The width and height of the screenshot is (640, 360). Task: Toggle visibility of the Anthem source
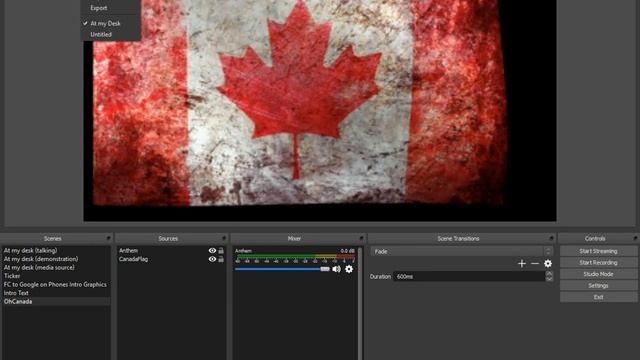[x=212, y=251]
